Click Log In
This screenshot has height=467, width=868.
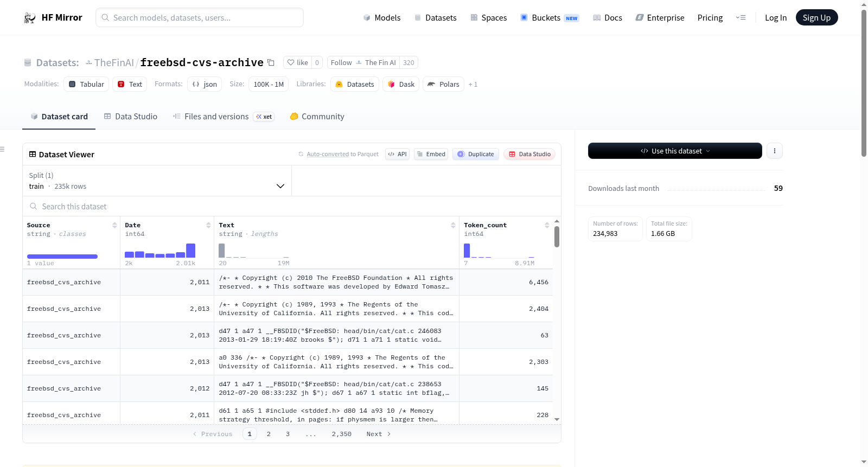(x=776, y=18)
